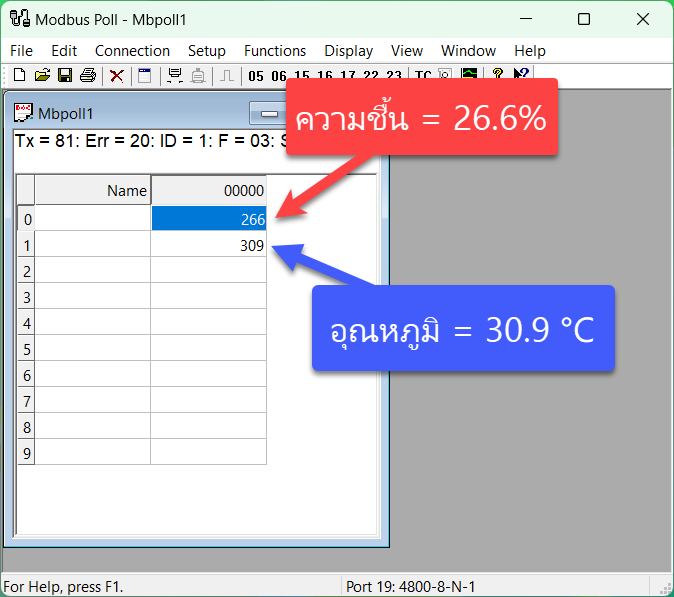Select function 16 toolbar button

(x=325, y=75)
